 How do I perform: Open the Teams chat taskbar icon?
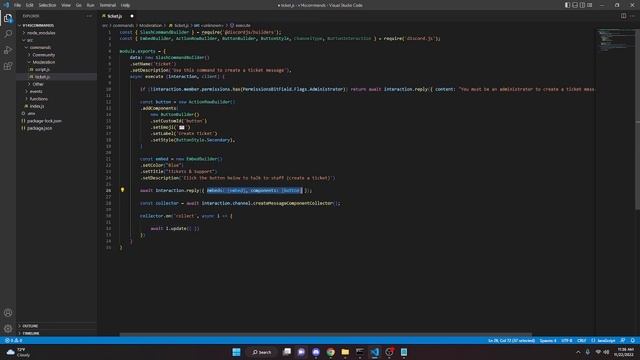coord(301,352)
